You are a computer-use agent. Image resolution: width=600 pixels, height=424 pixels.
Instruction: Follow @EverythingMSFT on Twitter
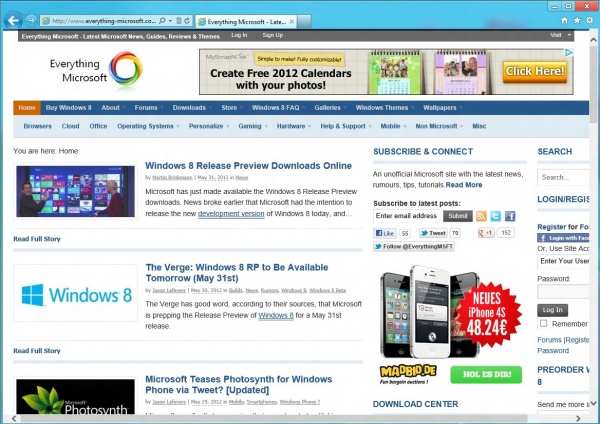(x=414, y=246)
